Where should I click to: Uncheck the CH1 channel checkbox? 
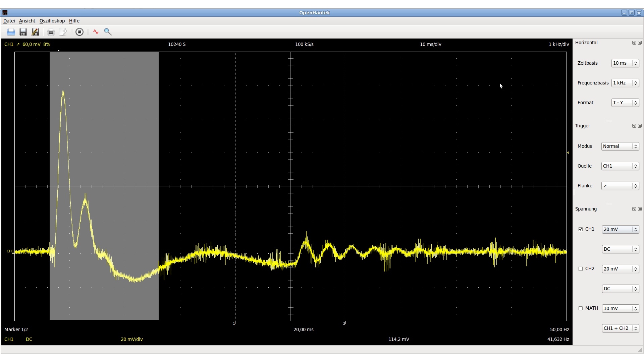point(581,229)
